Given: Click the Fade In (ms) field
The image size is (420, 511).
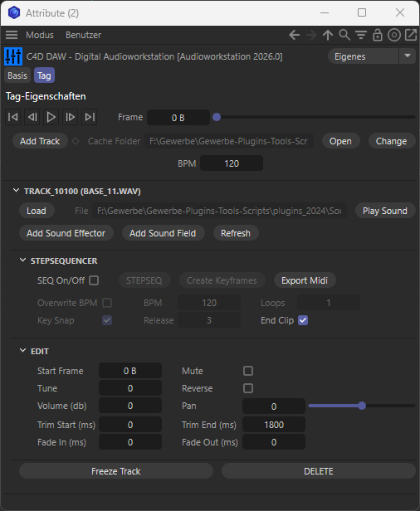Looking at the screenshot, I should 130,442.
